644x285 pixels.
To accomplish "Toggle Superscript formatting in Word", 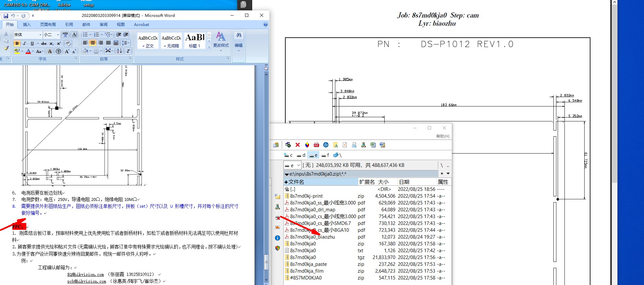I will coord(59,43).
